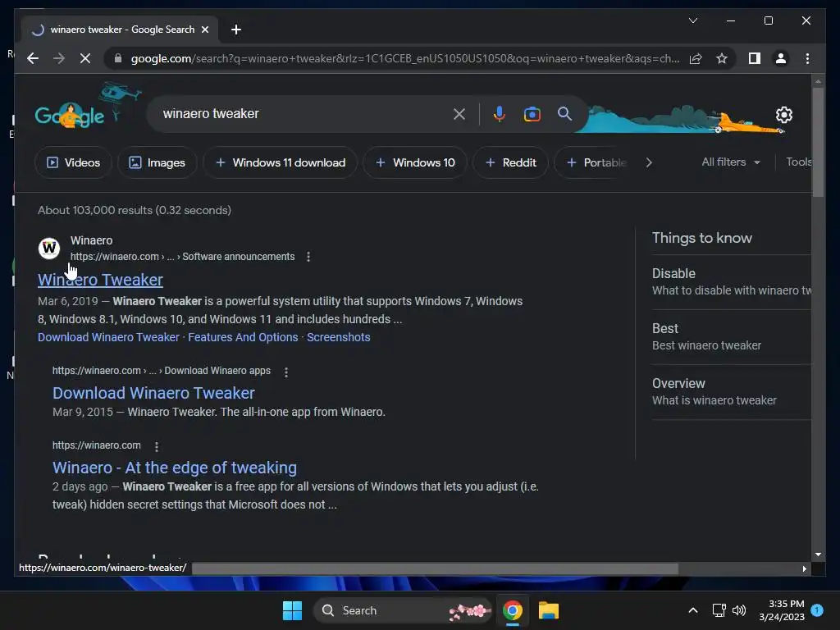Filter results by Videos
Screen dimensions: 840x630
(x=73, y=162)
